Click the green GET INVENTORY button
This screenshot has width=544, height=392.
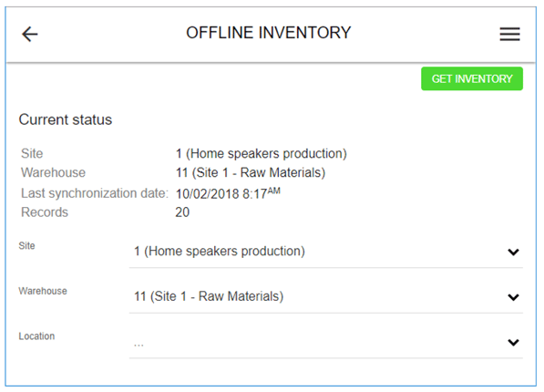tap(472, 78)
